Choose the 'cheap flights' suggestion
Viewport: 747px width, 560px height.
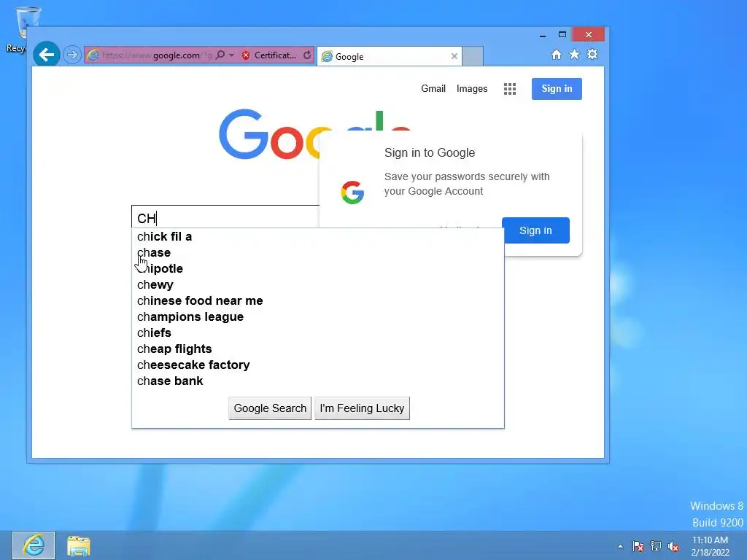(318, 349)
